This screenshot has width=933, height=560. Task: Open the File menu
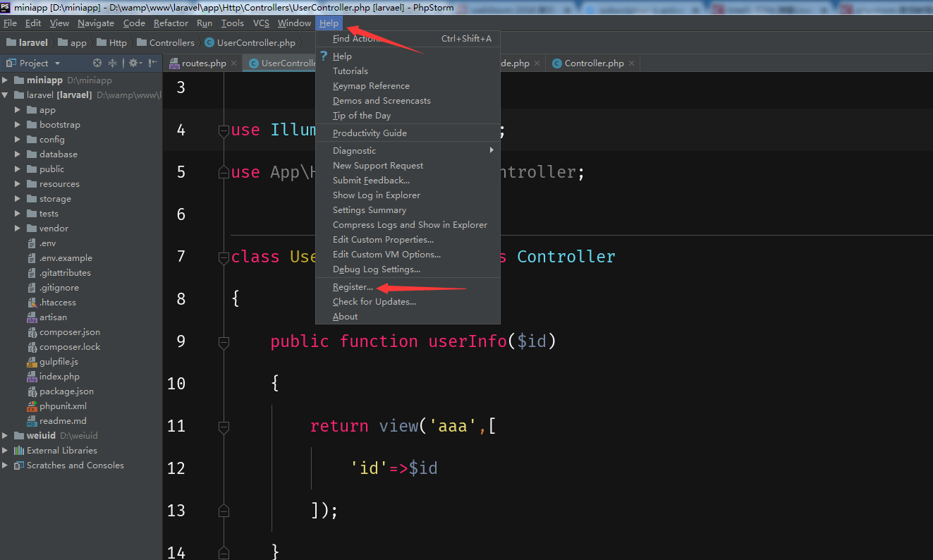10,23
